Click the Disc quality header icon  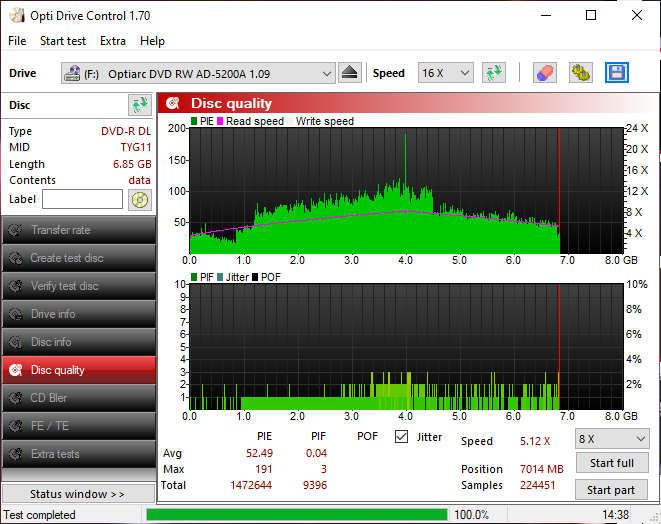[173, 103]
